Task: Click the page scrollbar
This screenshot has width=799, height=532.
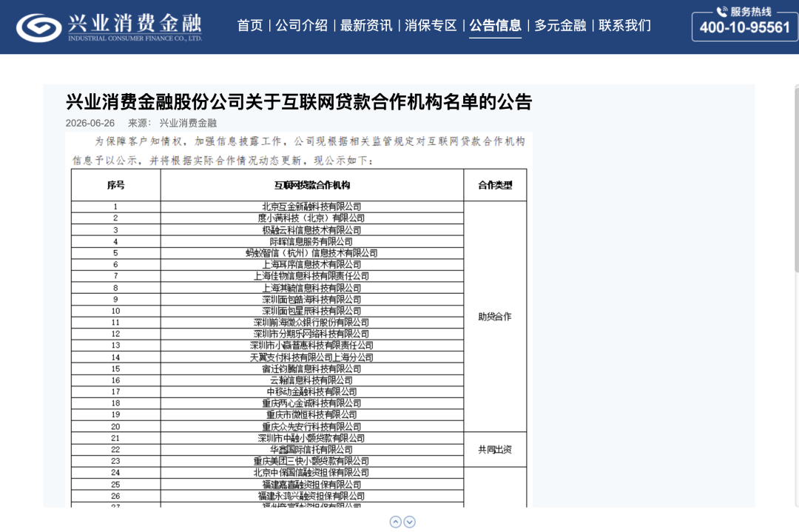Action: (x=797, y=178)
